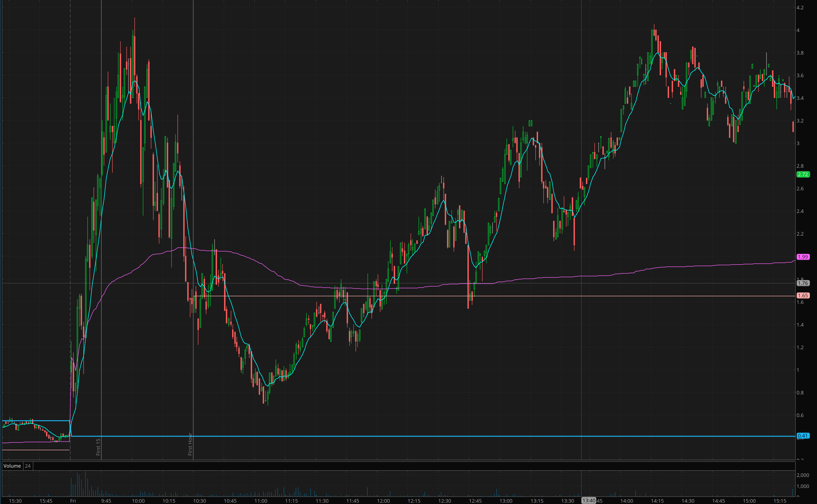Click the gray 1.76 crosshair price tag

pos(803,283)
